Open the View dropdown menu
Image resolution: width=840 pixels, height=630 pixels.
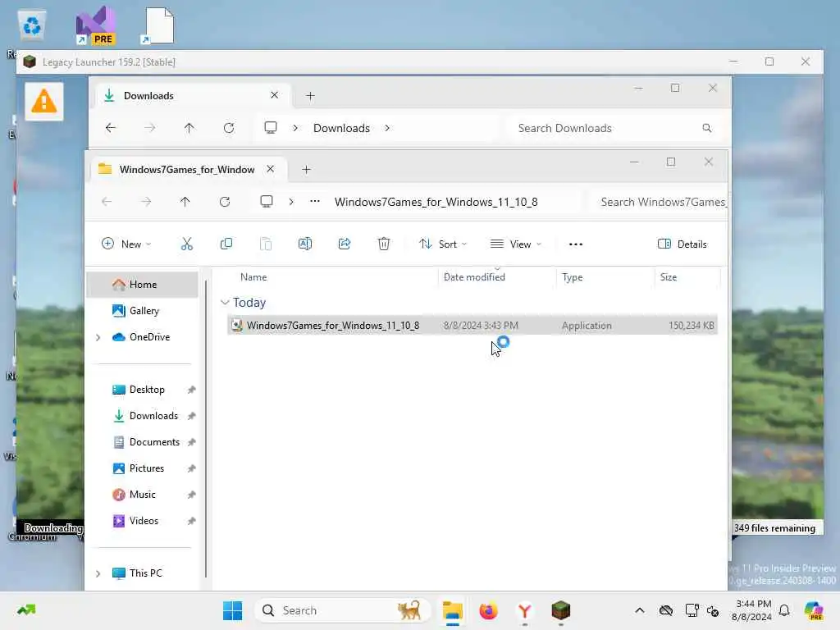(x=517, y=244)
